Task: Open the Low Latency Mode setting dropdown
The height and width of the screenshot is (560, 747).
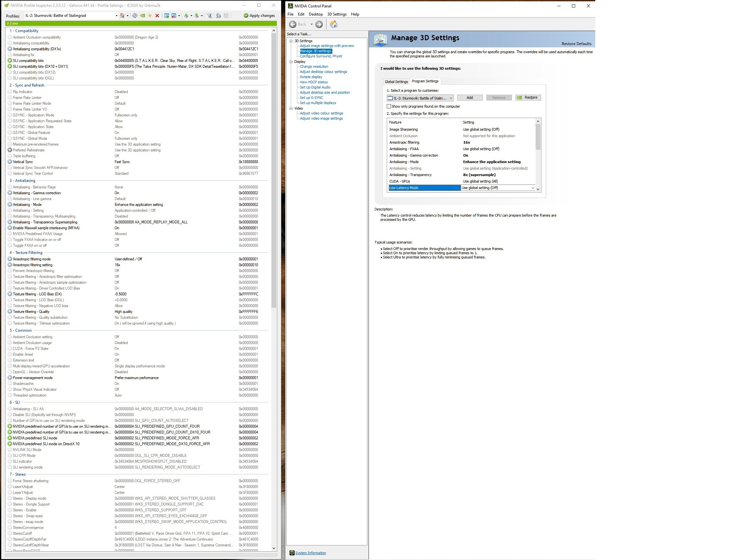Action: [498, 188]
